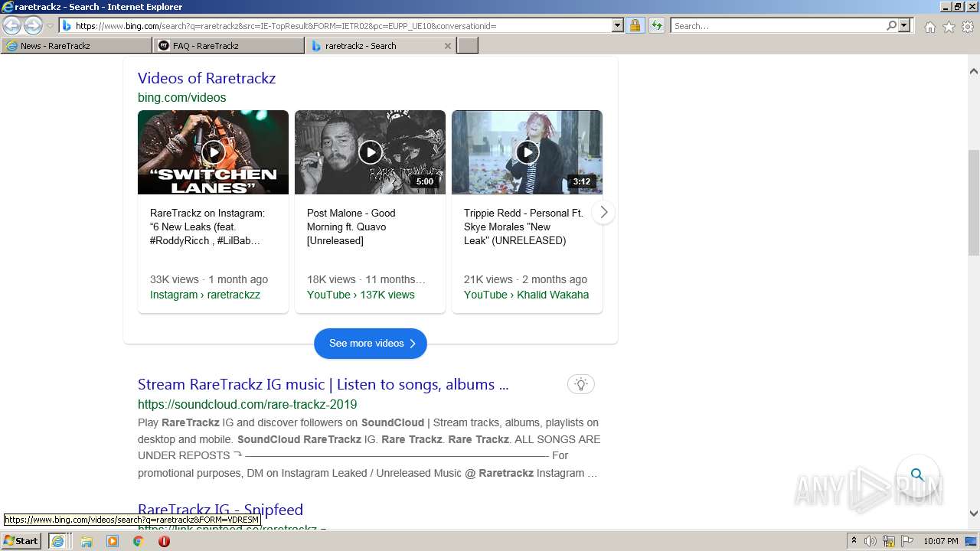This screenshot has height=551, width=980.
Task: Click '33K views · 1 month ago' text
Action: pos(209,279)
